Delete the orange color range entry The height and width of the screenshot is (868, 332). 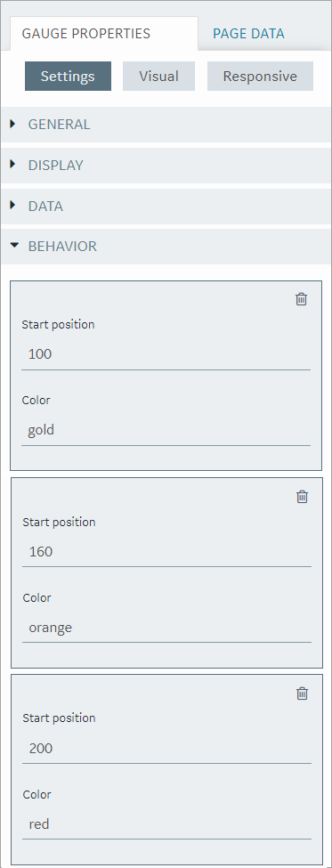[302, 497]
